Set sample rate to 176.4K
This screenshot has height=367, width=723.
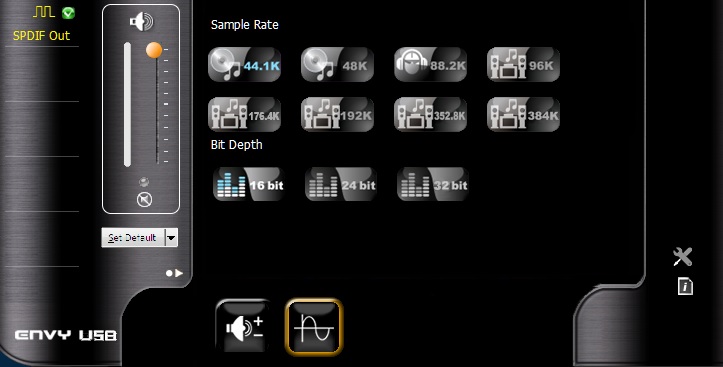point(244,114)
